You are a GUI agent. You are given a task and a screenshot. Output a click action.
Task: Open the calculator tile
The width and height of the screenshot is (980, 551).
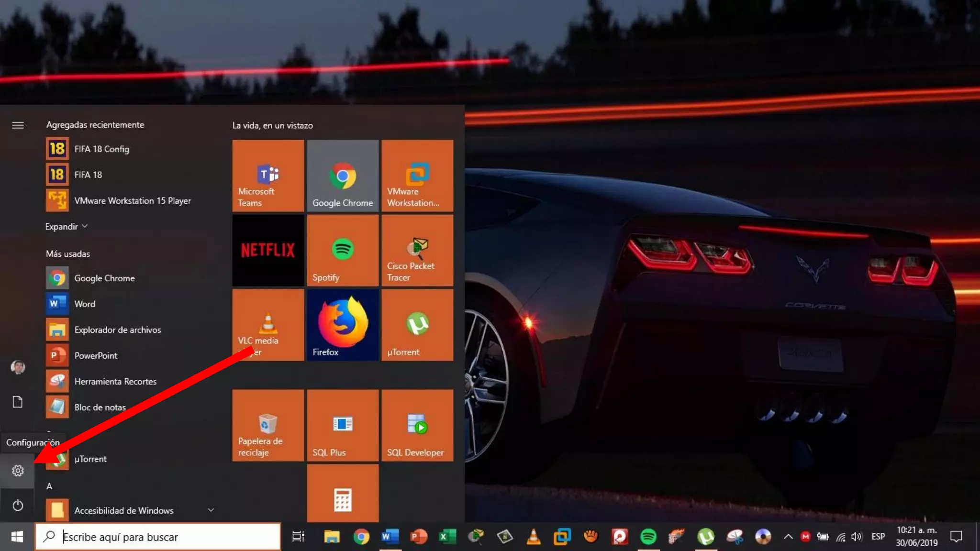pyautogui.click(x=343, y=497)
